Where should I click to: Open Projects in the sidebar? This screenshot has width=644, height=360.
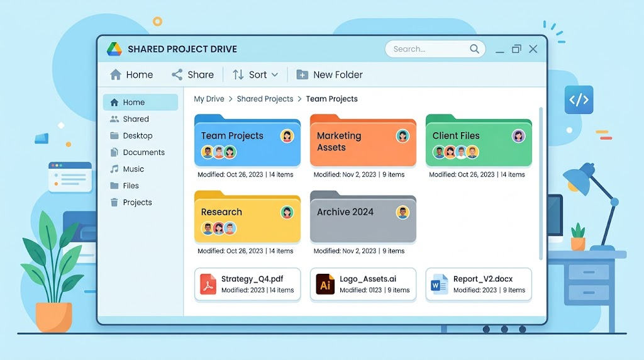coord(140,202)
